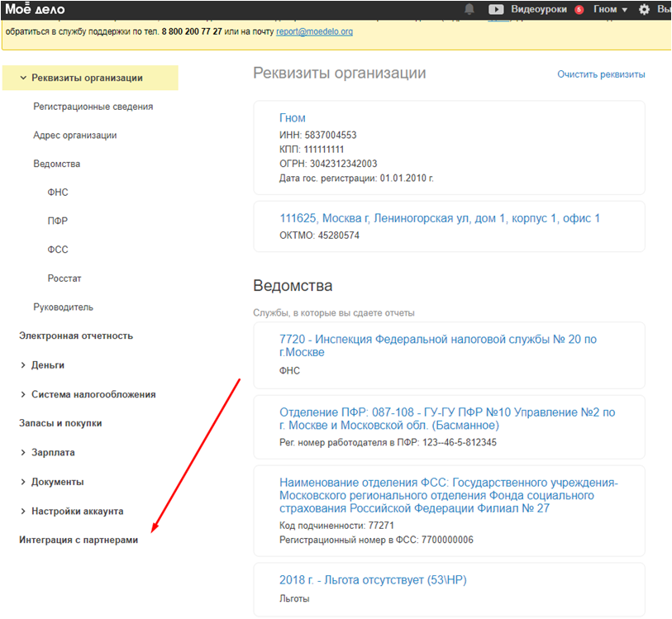Open 2018 г. Льгота отсутствует link
Screen dimensions: 672x619
(373, 580)
